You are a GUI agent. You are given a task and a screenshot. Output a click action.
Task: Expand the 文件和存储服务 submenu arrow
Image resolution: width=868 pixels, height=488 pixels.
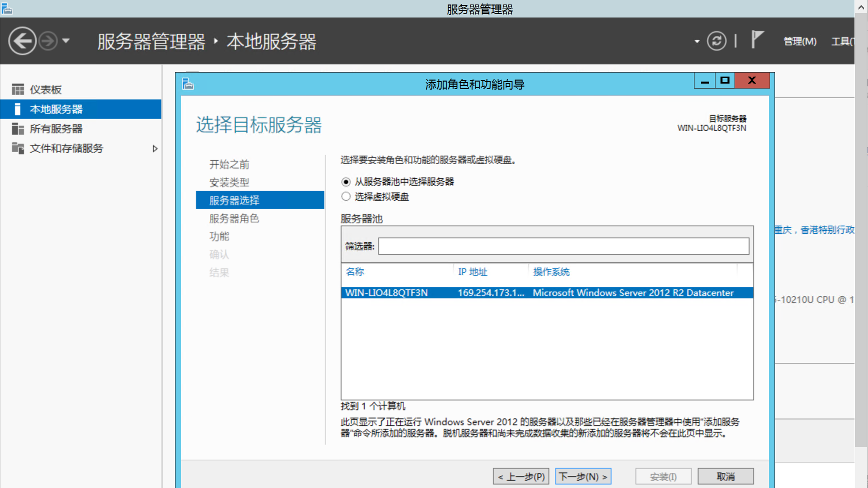coord(155,149)
